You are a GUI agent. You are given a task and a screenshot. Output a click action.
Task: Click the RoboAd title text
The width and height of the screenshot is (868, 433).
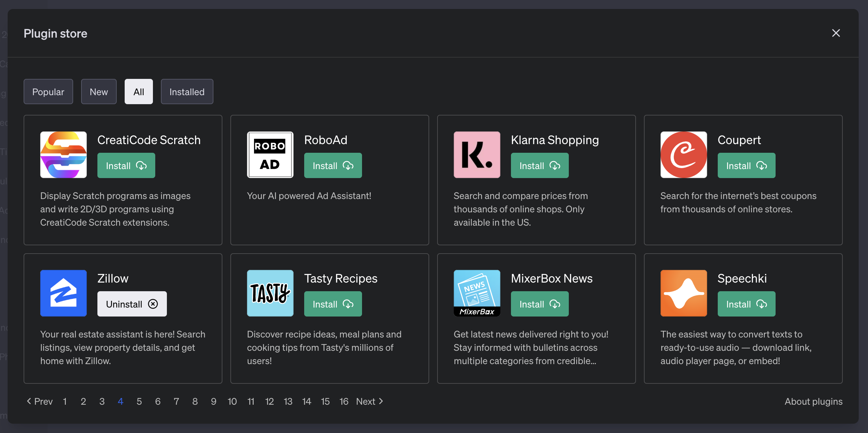325,140
